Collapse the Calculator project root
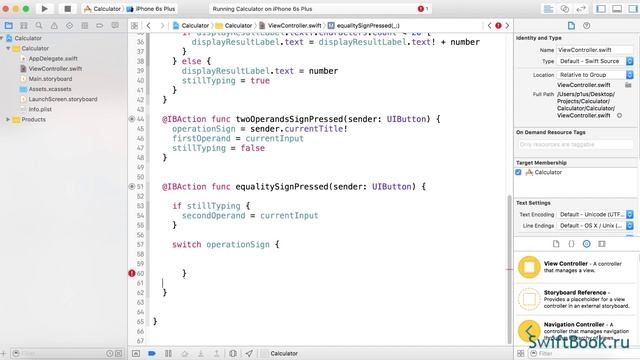640x360 pixels. [2, 38]
